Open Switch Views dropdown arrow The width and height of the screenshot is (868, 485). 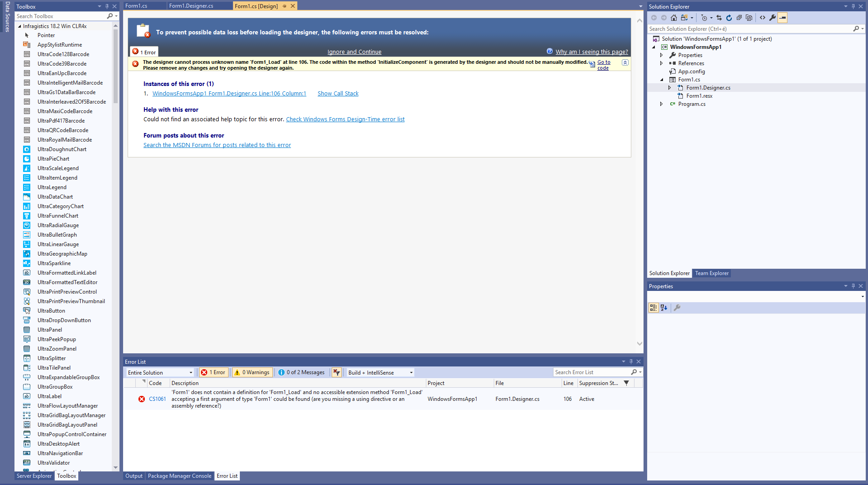pyautogui.click(x=692, y=18)
